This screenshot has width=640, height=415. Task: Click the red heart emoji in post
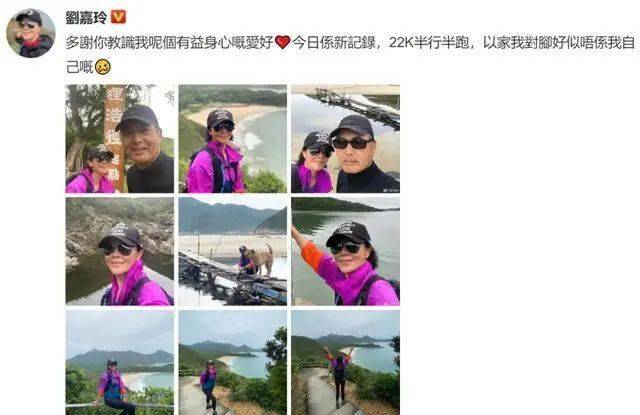click(x=282, y=42)
